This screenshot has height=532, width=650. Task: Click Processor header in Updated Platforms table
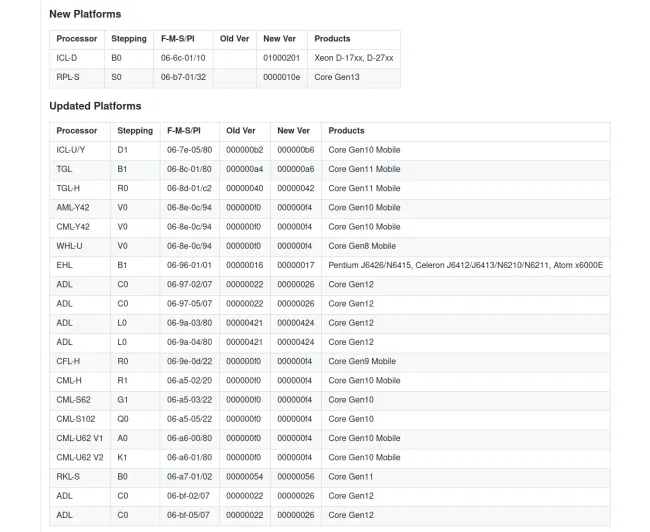pos(77,131)
